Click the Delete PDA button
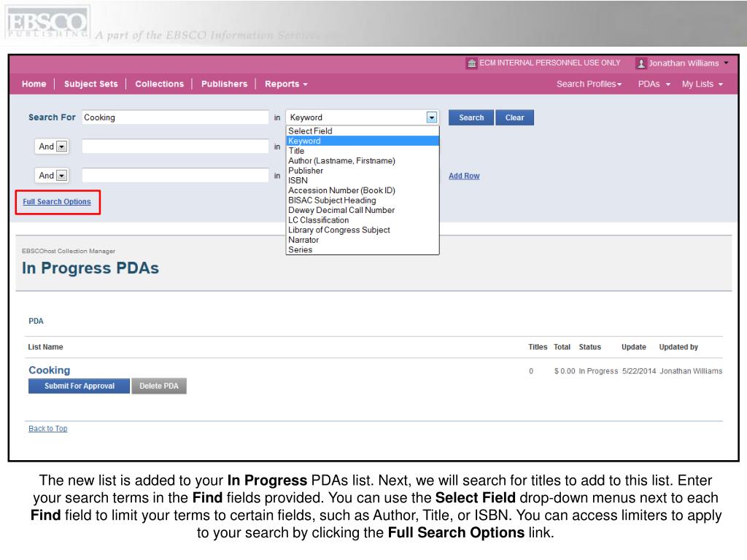747x560 pixels. tap(159, 386)
